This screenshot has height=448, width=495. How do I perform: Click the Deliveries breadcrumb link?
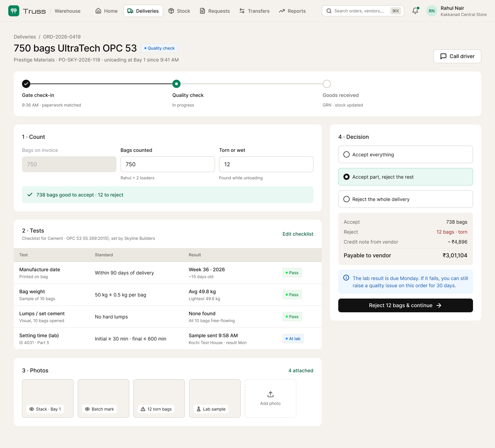click(25, 37)
